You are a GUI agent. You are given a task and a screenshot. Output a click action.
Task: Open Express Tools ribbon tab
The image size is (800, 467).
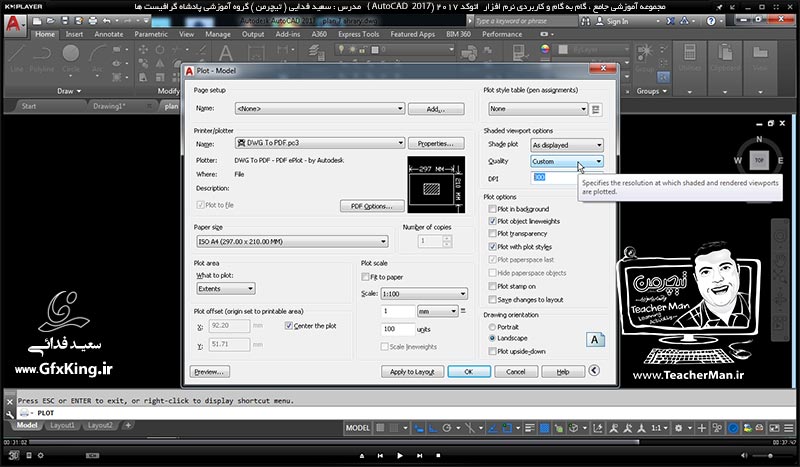click(x=358, y=34)
